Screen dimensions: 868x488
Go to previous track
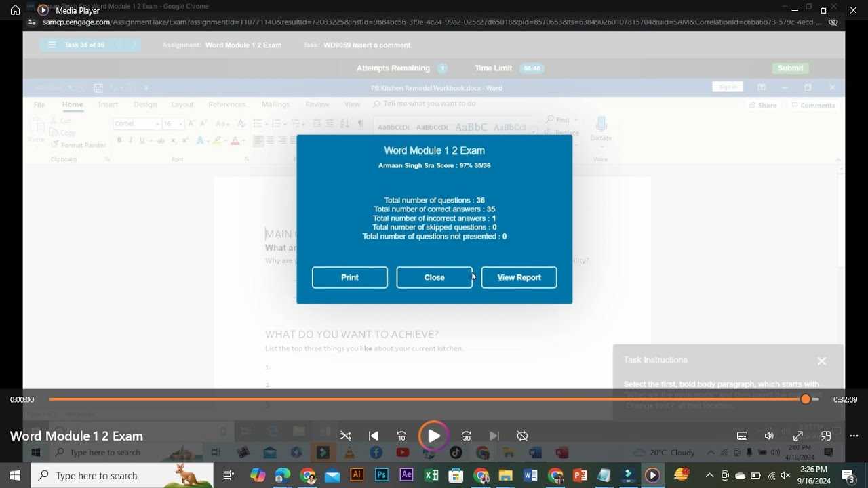point(374,436)
